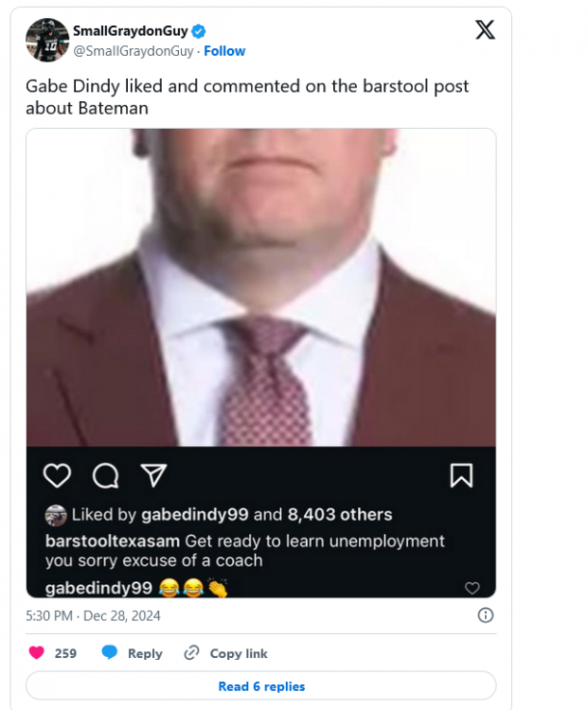Tap the Instagram bookmark save icon
Screen dimensions: 588x710
click(461, 474)
